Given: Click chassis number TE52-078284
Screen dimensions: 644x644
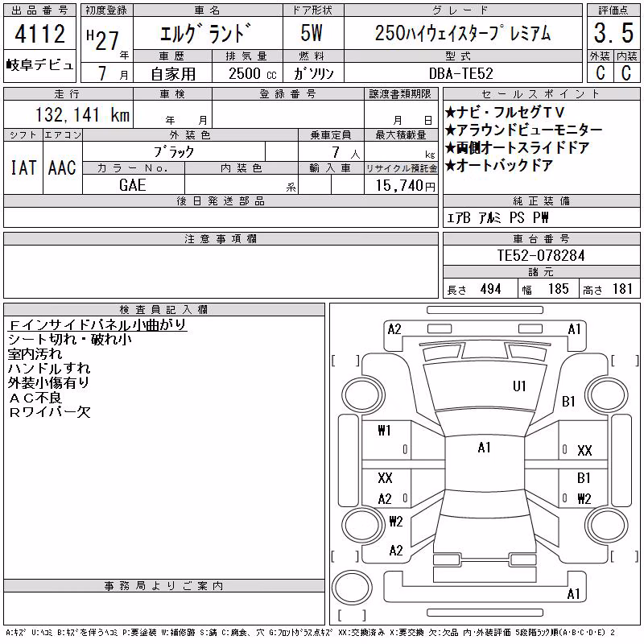Looking at the screenshot, I should 541,255.
